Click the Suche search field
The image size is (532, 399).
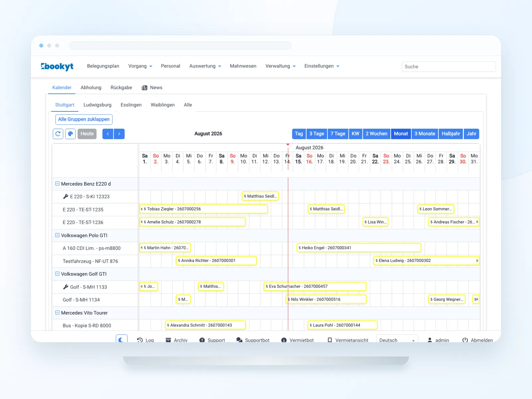coord(449,66)
